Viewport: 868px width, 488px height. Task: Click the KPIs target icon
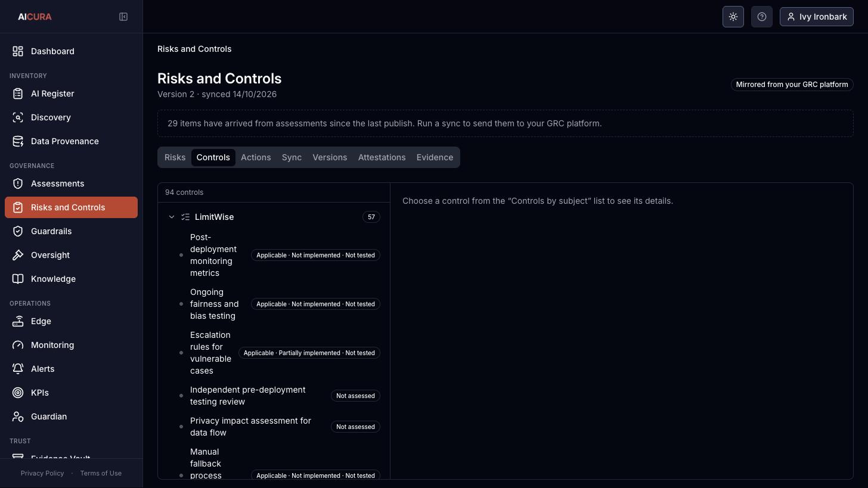(18, 393)
